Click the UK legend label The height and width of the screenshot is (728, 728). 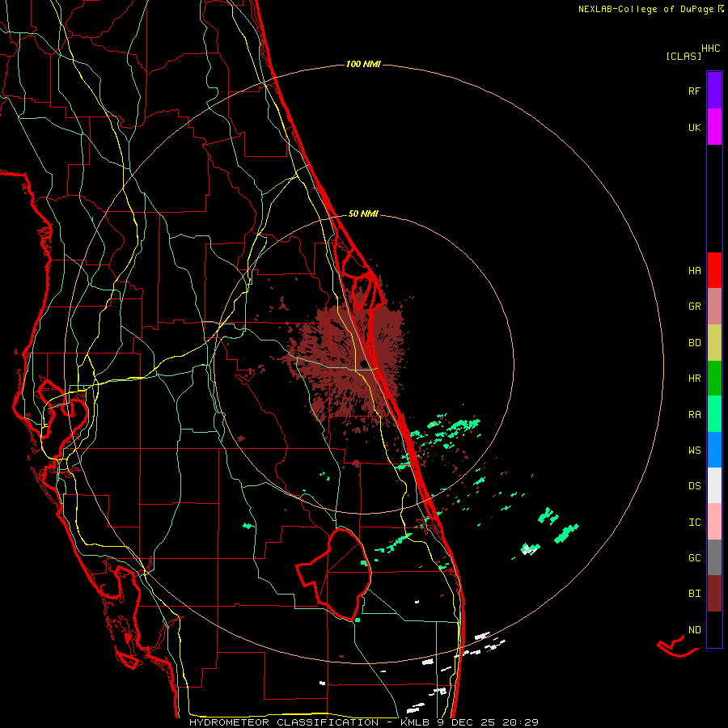694,127
